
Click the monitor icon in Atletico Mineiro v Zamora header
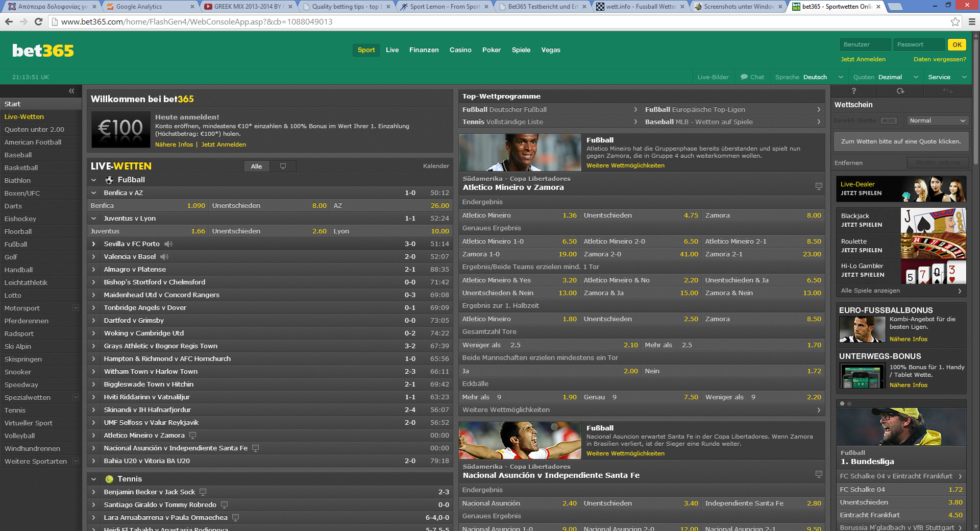pyautogui.click(x=819, y=187)
